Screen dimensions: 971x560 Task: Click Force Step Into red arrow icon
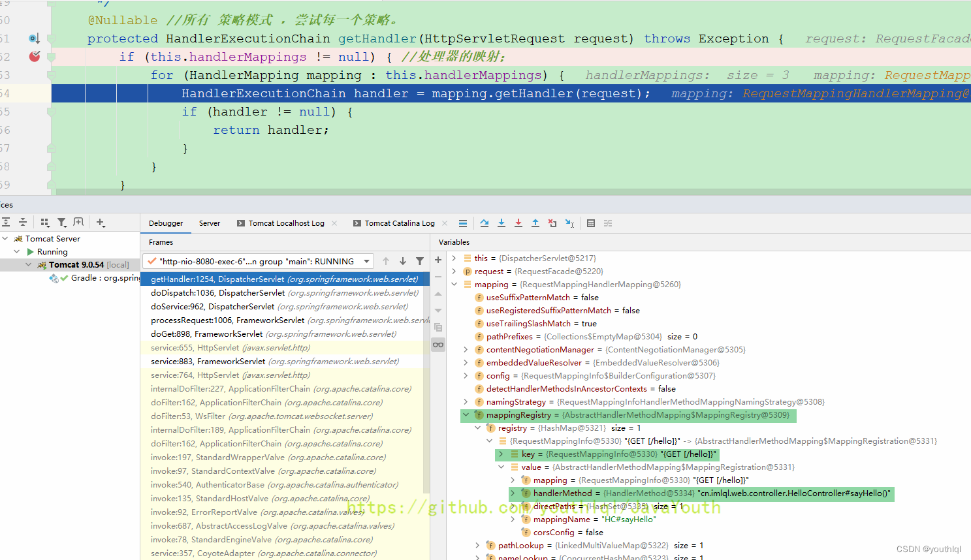[x=518, y=223]
